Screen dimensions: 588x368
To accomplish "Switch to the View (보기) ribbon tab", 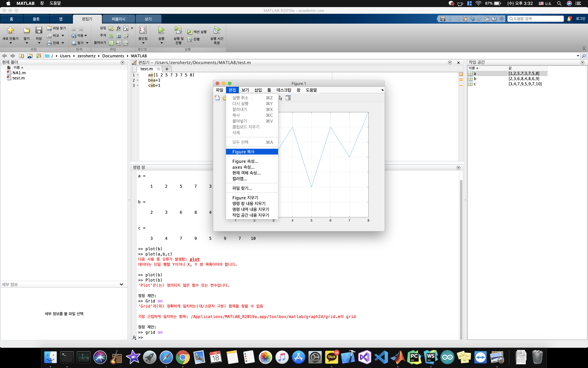I will [148, 19].
